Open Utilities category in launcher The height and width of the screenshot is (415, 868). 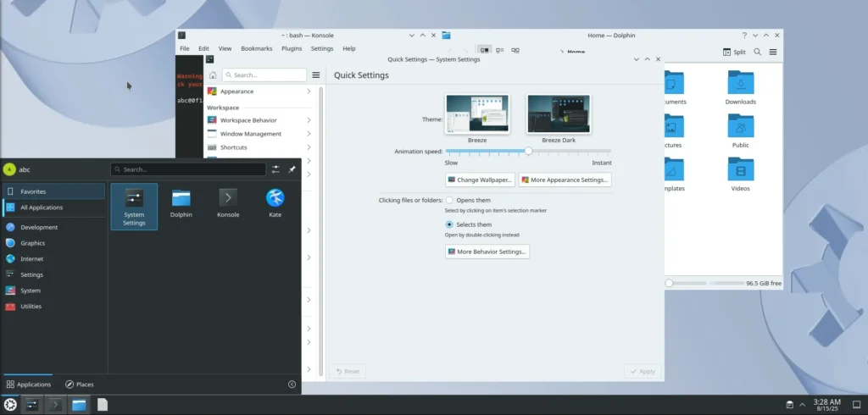[53, 307]
